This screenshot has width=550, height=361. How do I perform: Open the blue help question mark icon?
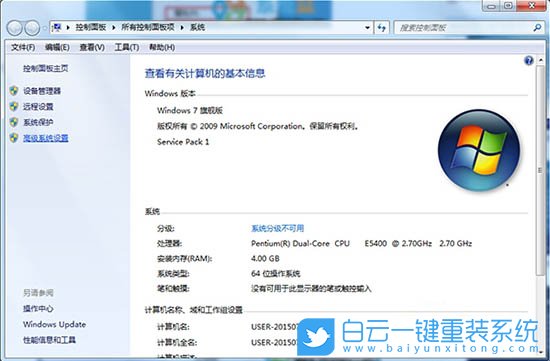click(529, 61)
